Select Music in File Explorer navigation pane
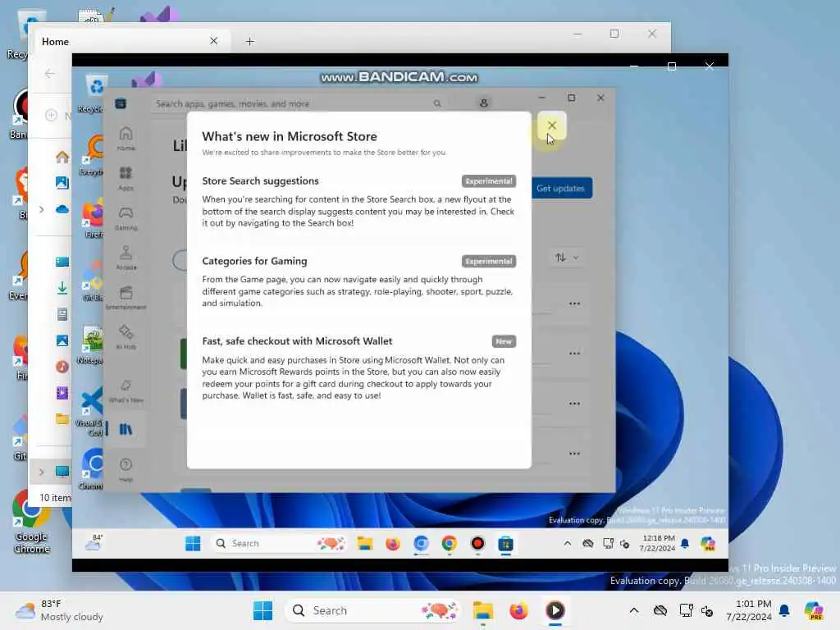 coord(62,367)
